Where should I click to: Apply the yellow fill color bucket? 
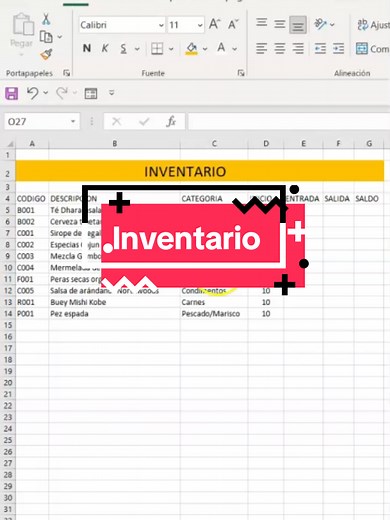tap(191, 49)
